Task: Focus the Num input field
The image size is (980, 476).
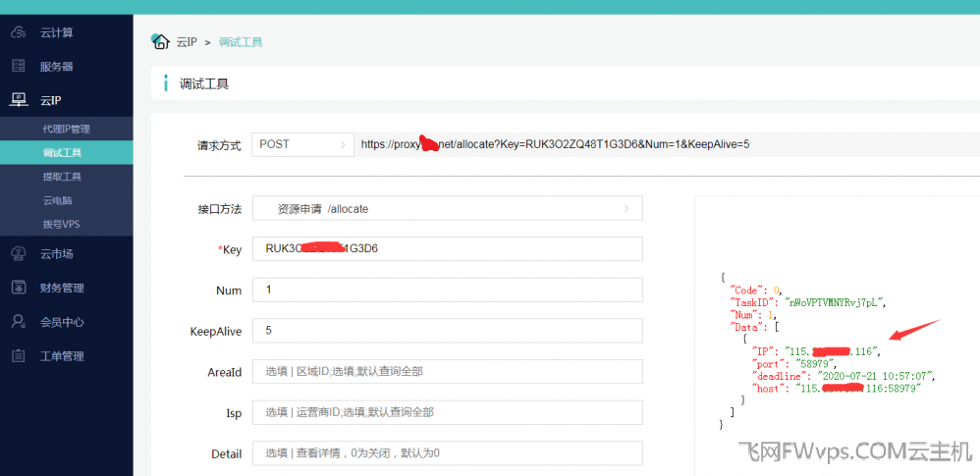Action: (x=448, y=290)
